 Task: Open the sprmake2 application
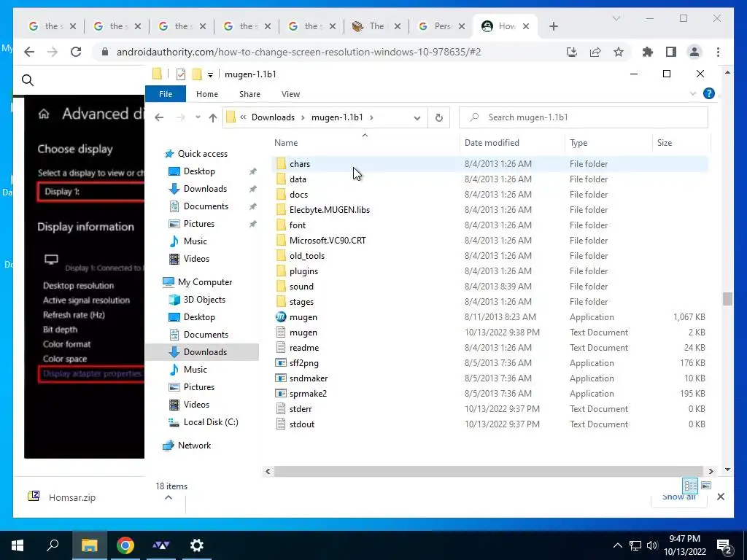click(x=308, y=393)
